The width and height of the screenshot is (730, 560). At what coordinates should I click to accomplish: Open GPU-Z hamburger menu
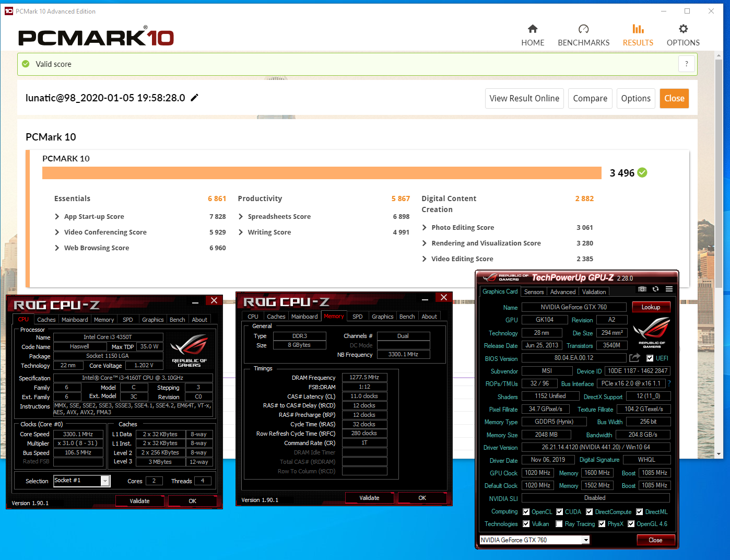click(669, 289)
